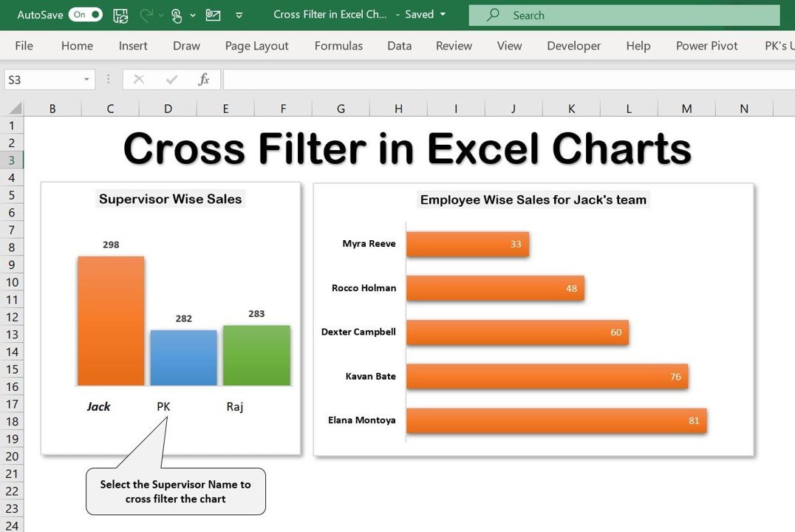This screenshot has width=795, height=532.
Task: Go to the Page Layout tab
Action: point(256,46)
